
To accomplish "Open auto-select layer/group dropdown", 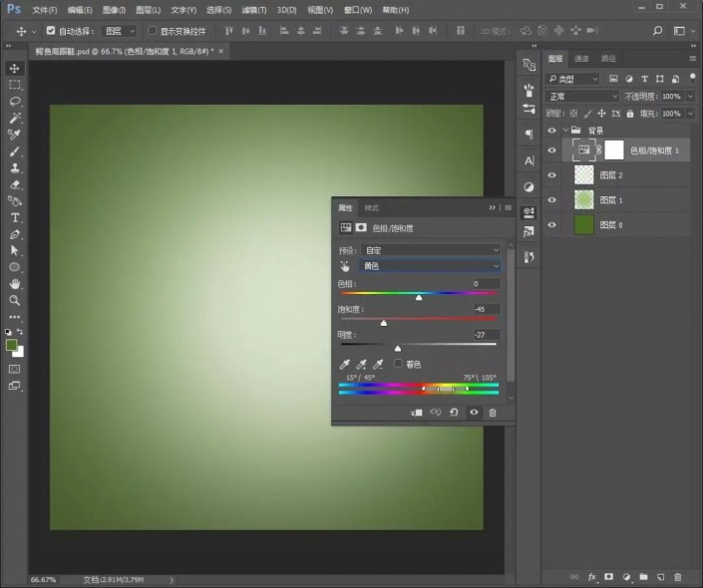I will 119,31.
